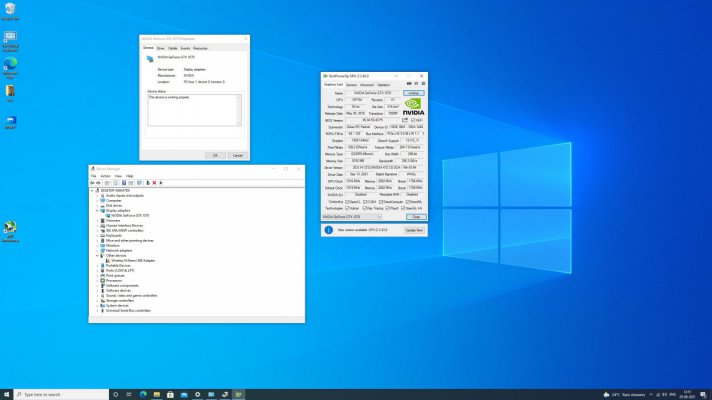This screenshot has height=400, width=712.
Task: Click Cancel in the GeForce Properties dialog
Action: click(237, 155)
